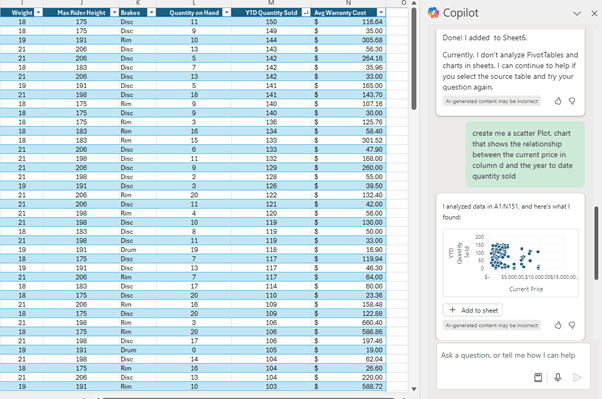The height and width of the screenshot is (399, 602).
Task: Click the spreadsheet scroll down arrow
Action: tap(414, 389)
